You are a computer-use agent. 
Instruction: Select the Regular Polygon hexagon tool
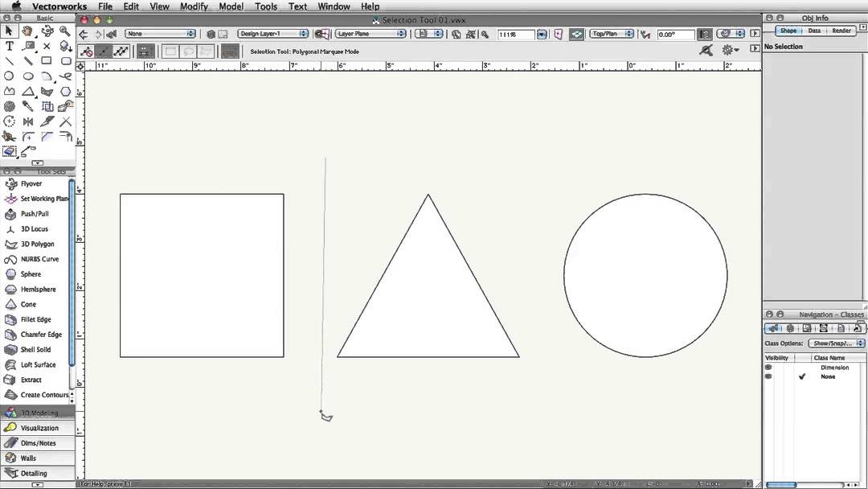pyautogui.click(x=65, y=91)
